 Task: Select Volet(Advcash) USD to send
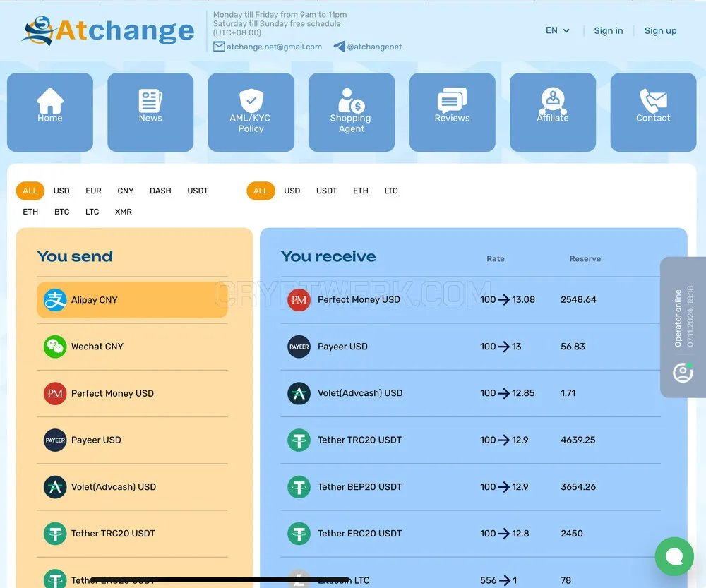133,486
